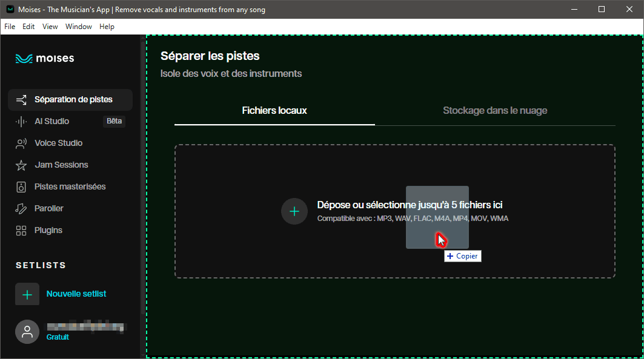Maximize the Moises window
The image size is (644, 359).
[x=601, y=9]
